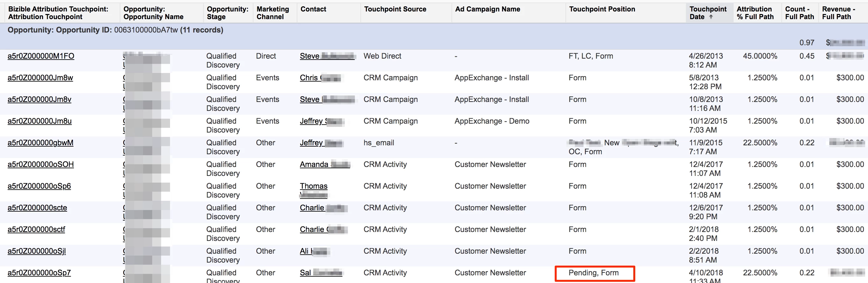Open attribution touchpoint a5r0Z000000M1FO
The image size is (868, 283).
coord(41,56)
